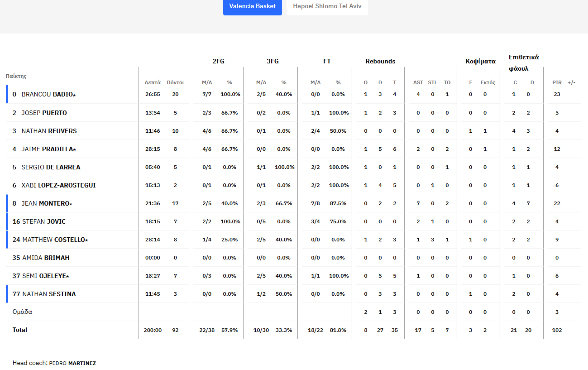
Task: Click the Επιθετικά φάουλ header
Action: coord(524,63)
